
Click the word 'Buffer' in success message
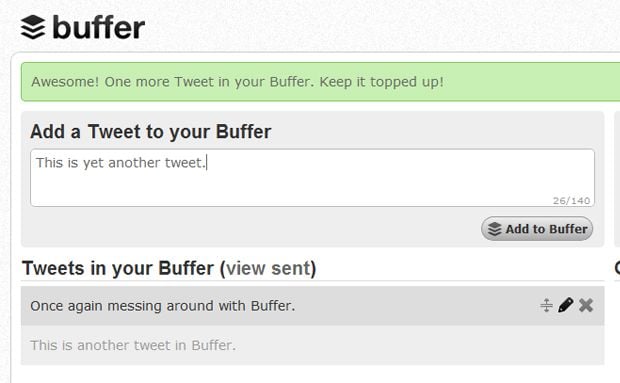(290, 82)
